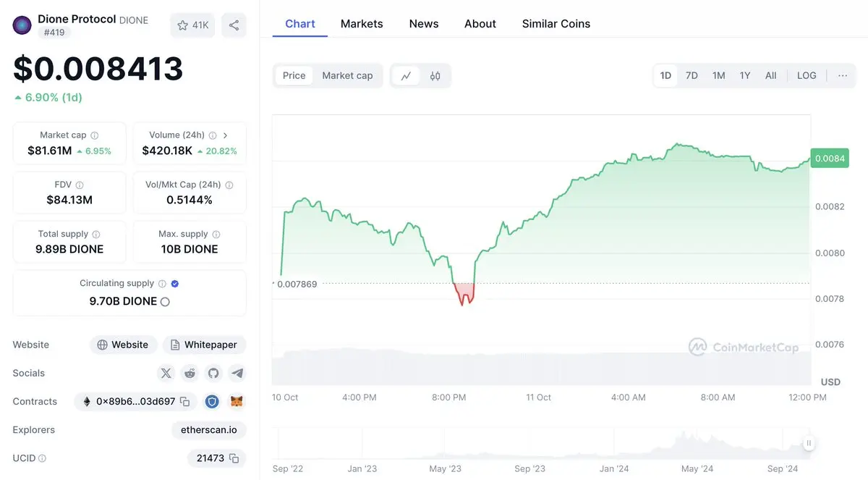Click circulating supply progress circle
868x480 pixels.
pyautogui.click(x=165, y=301)
